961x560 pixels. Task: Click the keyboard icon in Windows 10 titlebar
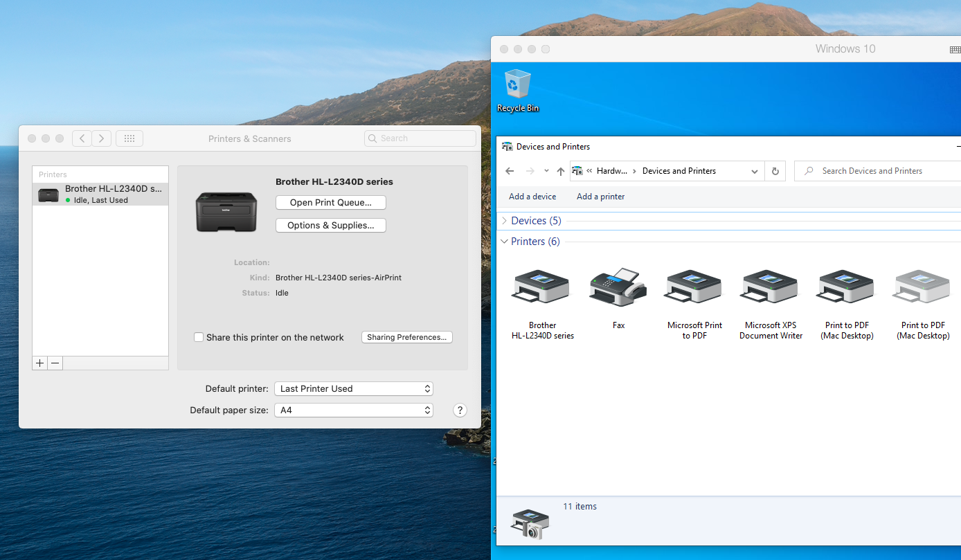pos(955,49)
